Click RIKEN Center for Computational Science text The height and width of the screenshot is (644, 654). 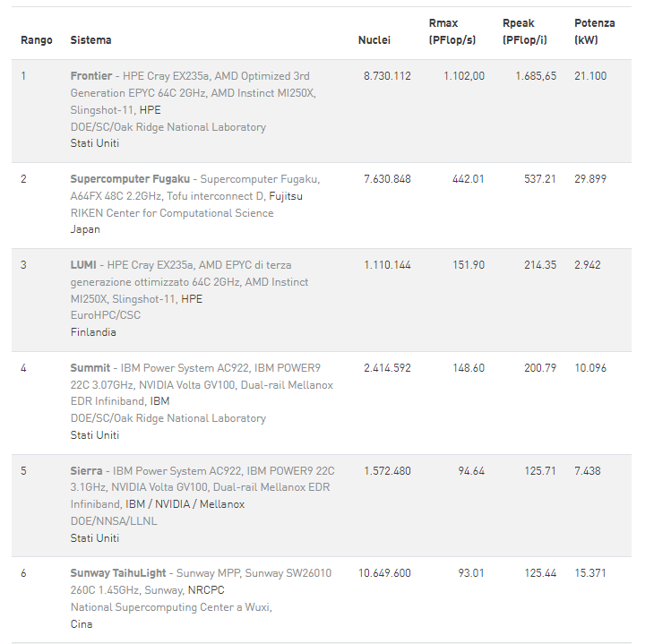172,213
